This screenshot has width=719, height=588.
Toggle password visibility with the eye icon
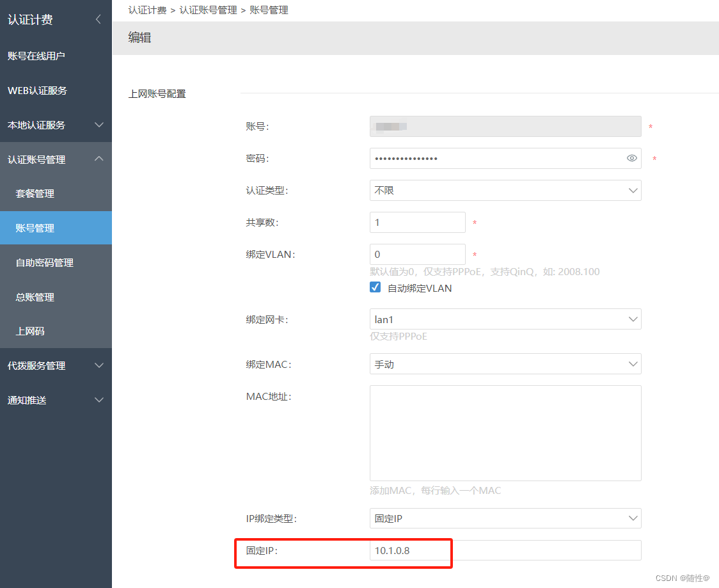coord(632,158)
